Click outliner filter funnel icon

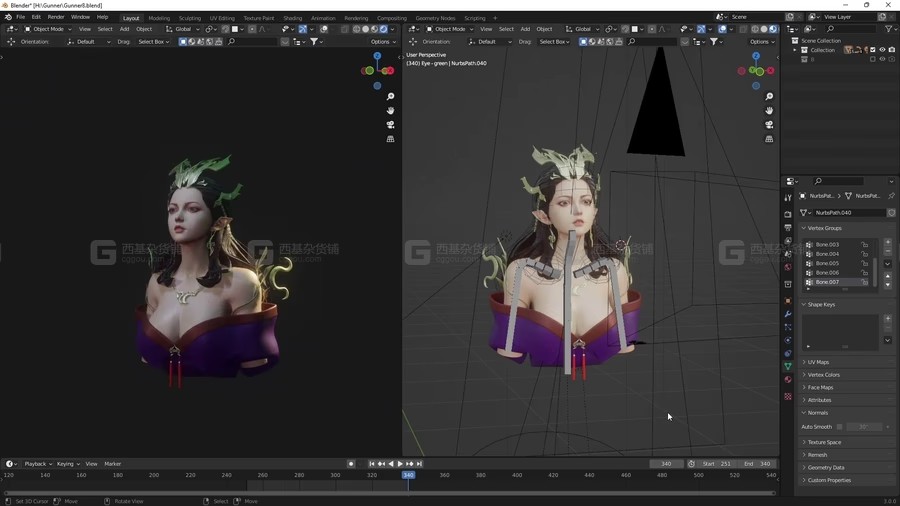pyautogui.click(x=889, y=29)
